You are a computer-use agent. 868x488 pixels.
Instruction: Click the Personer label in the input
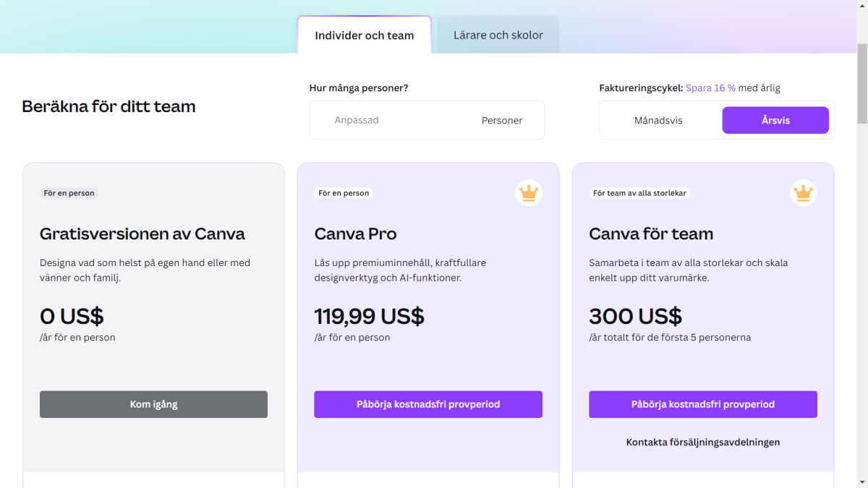pyautogui.click(x=502, y=120)
